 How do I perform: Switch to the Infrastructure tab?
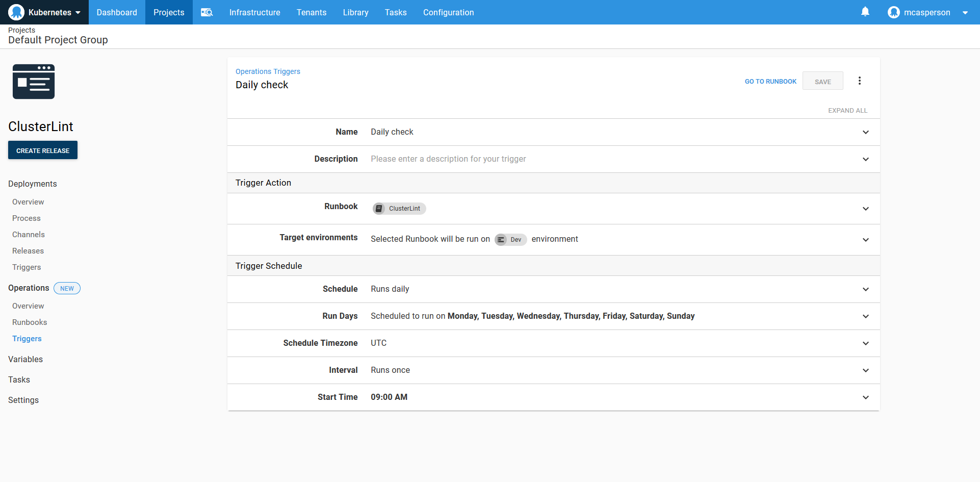point(254,12)
